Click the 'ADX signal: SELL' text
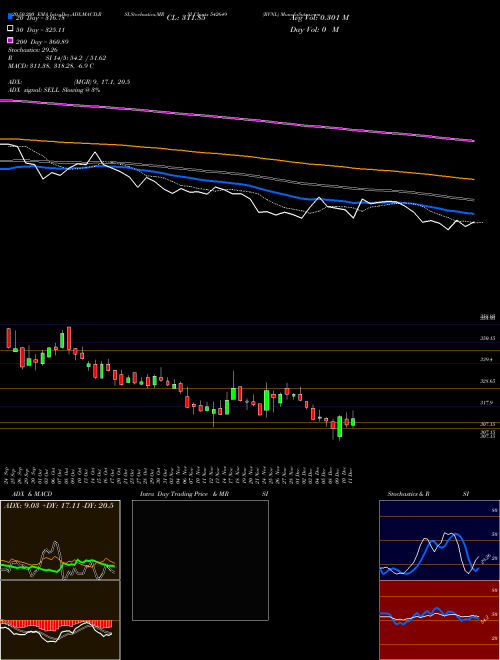 coord(54,90)
